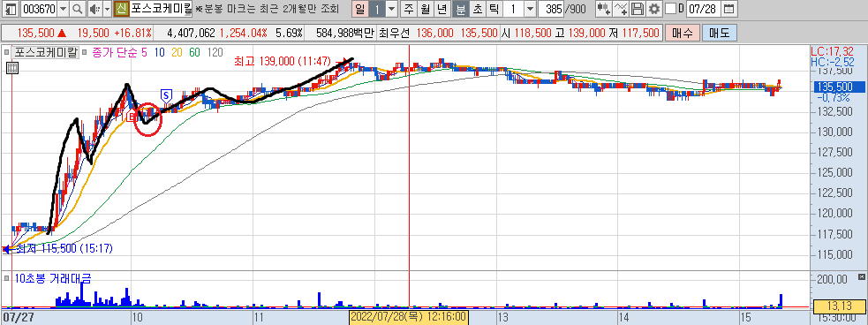
Task: Select the 주 weekly chart tab
Action: coord(409,9)
